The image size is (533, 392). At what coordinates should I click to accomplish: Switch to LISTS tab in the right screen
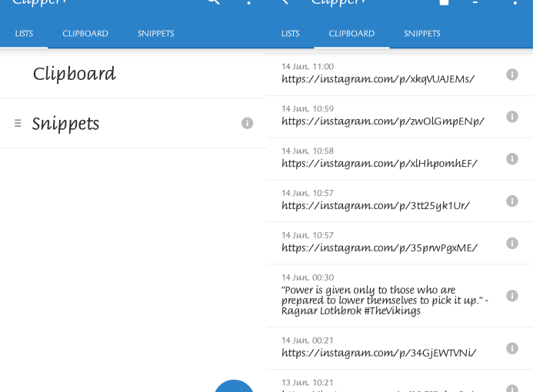click(x=290, y=34)
